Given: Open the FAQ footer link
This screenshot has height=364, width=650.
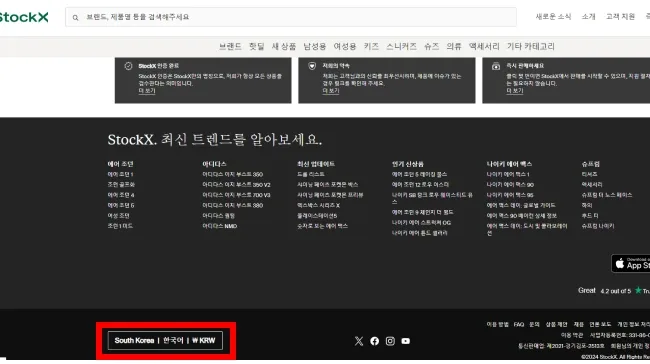Looking at the screenshot, I should pos(519,325).
